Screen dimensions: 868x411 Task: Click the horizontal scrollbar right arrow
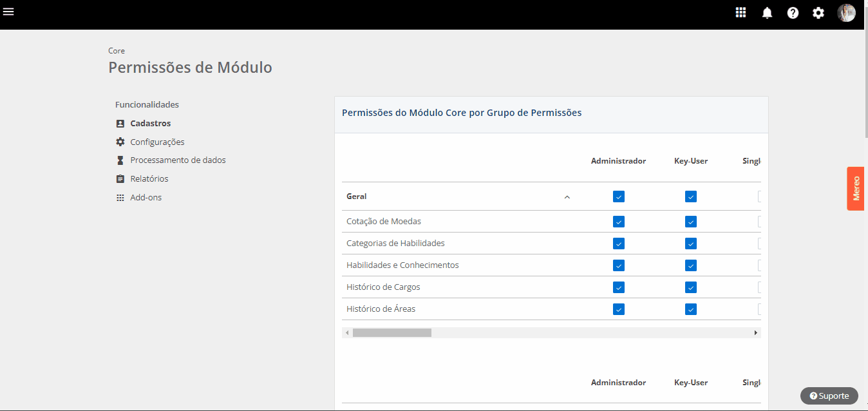click(x=755, y=333)
